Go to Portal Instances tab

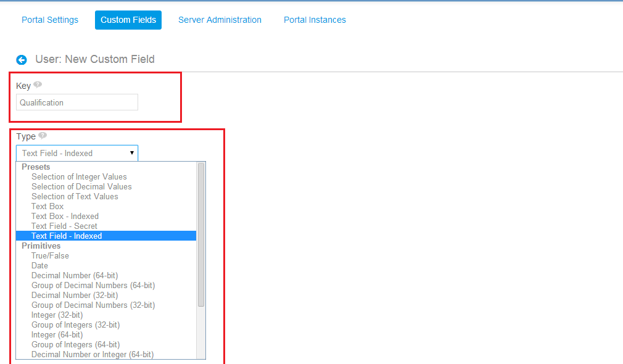315,20
